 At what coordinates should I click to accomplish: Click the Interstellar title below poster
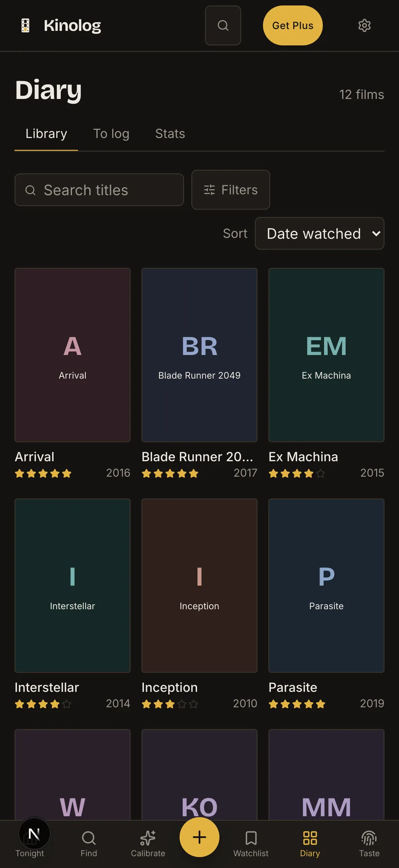click(47, 687)
